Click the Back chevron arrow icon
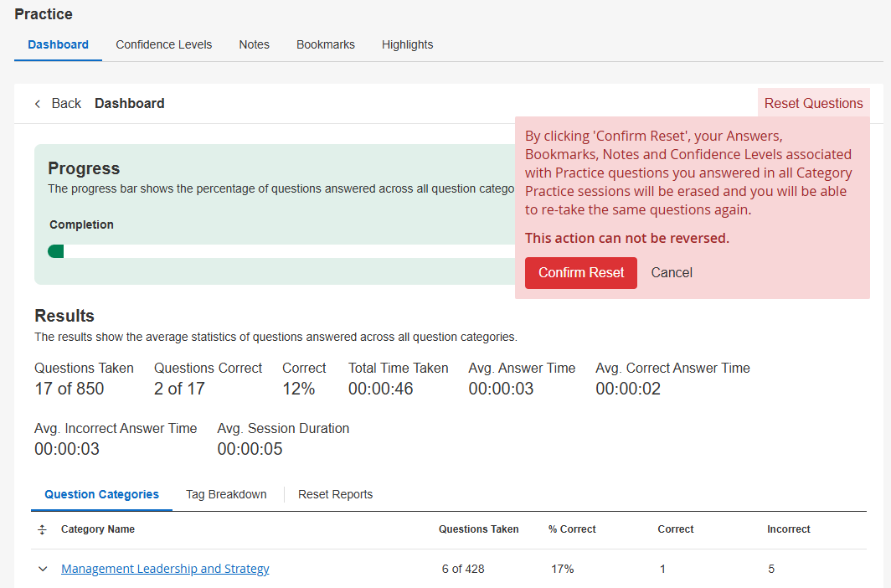The height and width of the screenshot is (588, 891). (38, 104)
